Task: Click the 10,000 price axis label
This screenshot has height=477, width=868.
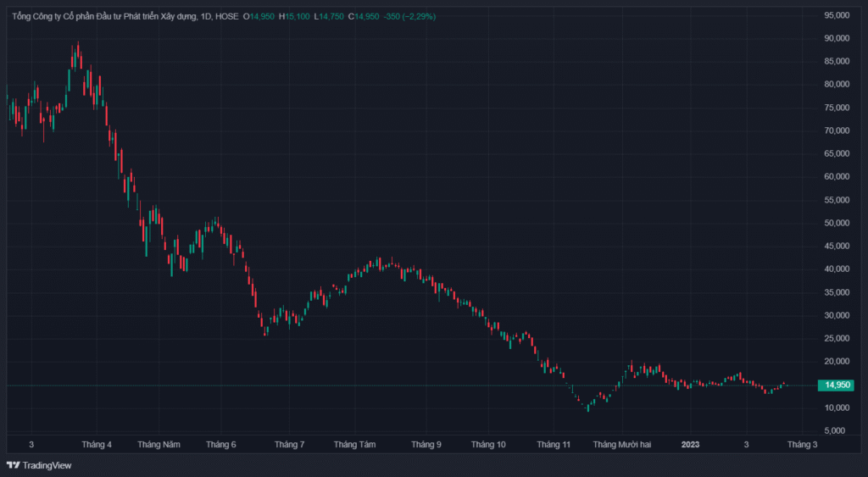Action: coord(837,408)
